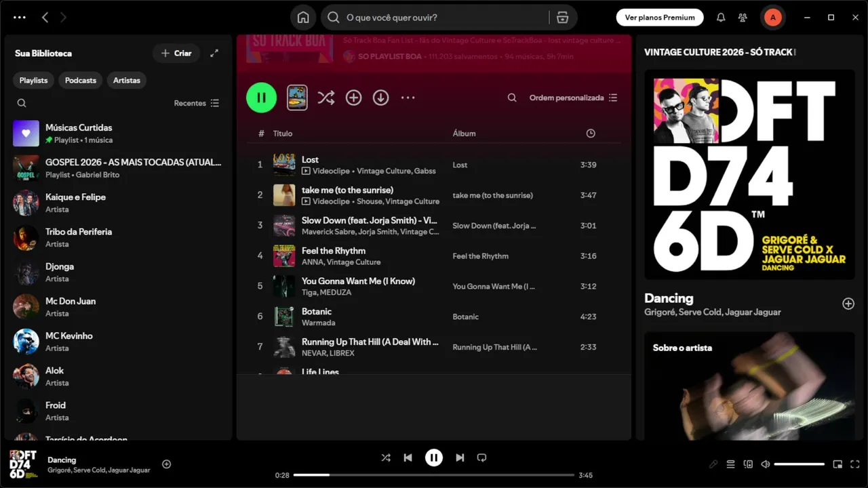Open artist Froid in library
Screen dimensions: 868x488
[119, 411]
